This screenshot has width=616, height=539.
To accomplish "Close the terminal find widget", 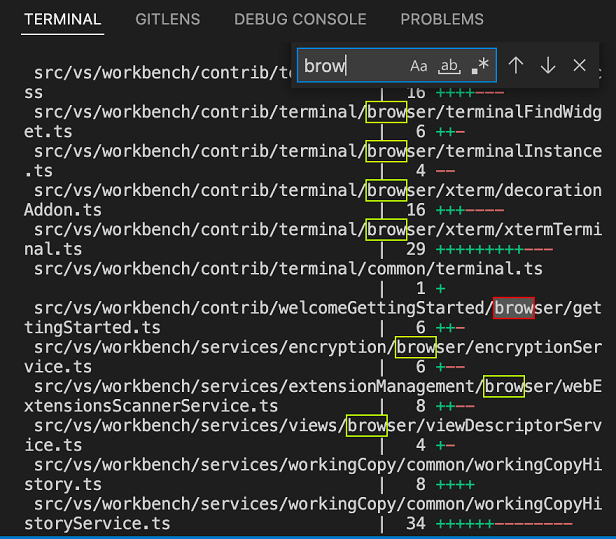I will click(580, 66).
